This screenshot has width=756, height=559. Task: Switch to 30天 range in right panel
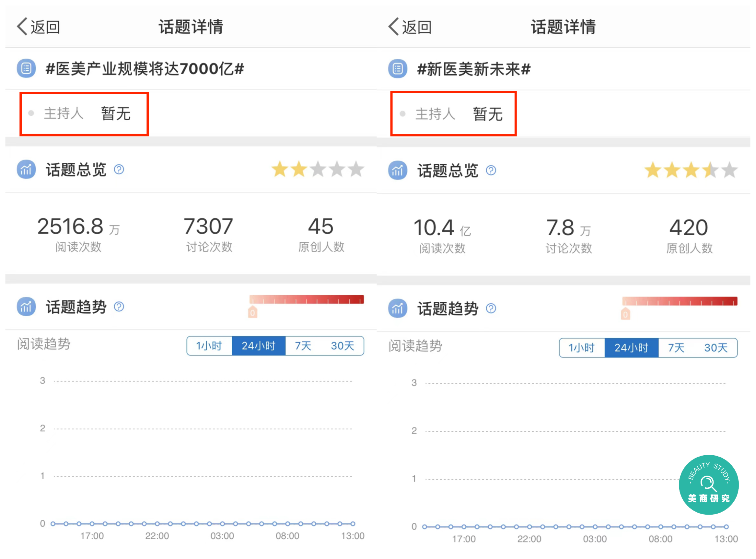click(715, 347)
